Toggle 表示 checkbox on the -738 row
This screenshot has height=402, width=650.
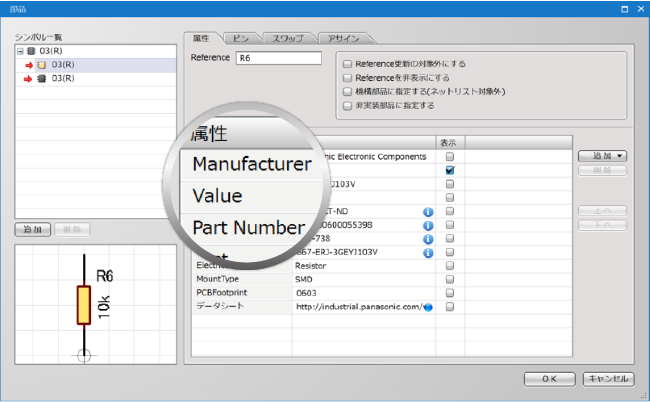click(x=450, y=239)
